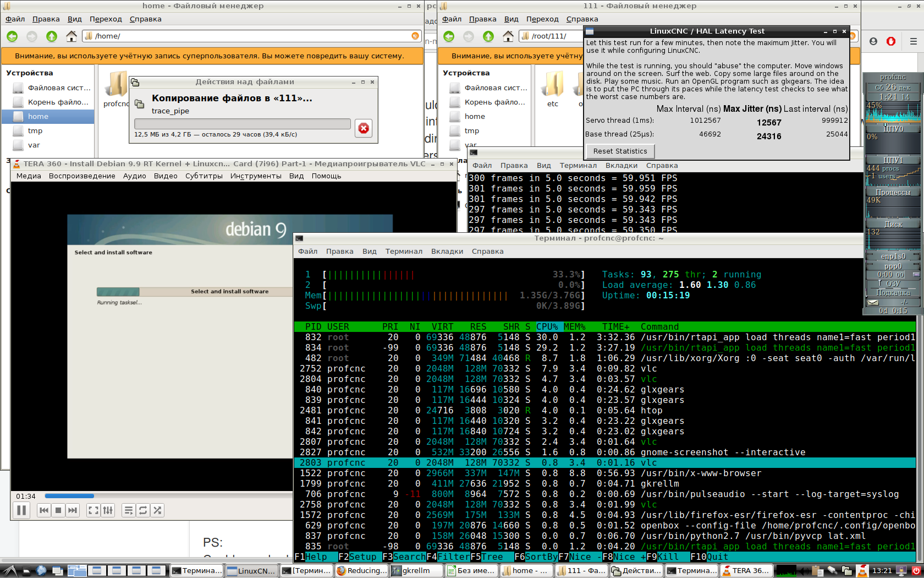Toggle loop mode in VLC
This screenshot has width=924, height=578.
click(143, 510)
